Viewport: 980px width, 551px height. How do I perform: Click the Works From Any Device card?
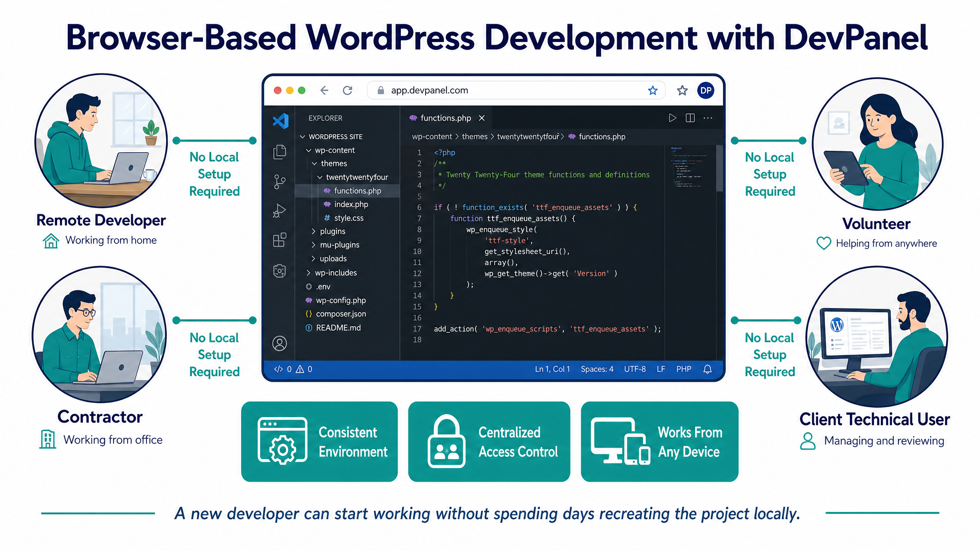[659, 442]
